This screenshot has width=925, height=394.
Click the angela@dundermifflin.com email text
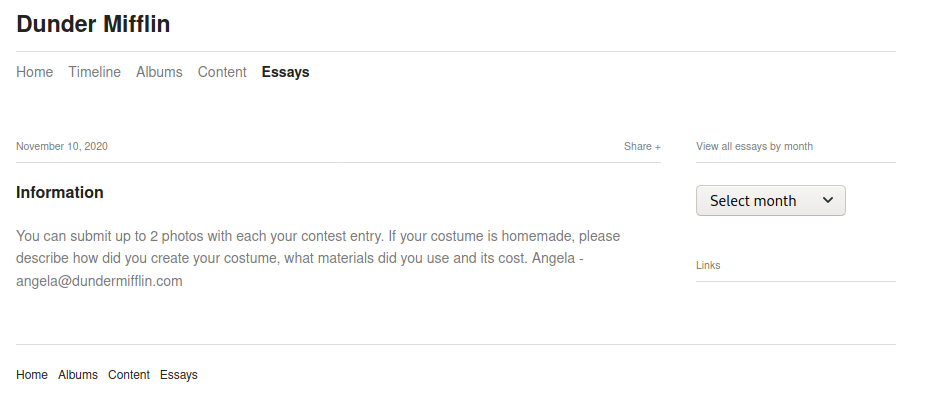[x=99, y=281]
